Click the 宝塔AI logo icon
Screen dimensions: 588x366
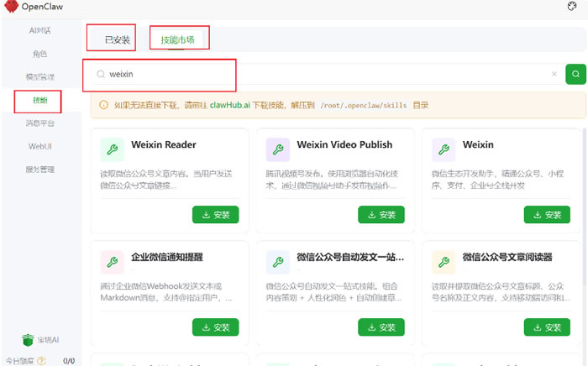click(x=27, y=340)
